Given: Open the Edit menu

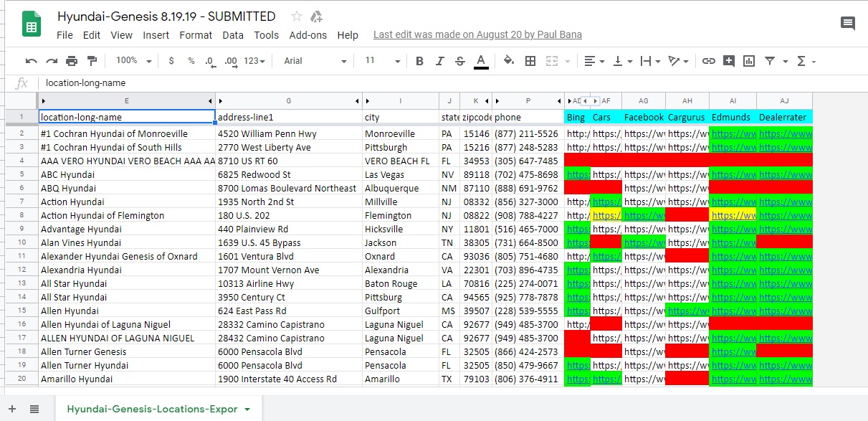Looking at the screenshot, I should [x=92, y=34].
